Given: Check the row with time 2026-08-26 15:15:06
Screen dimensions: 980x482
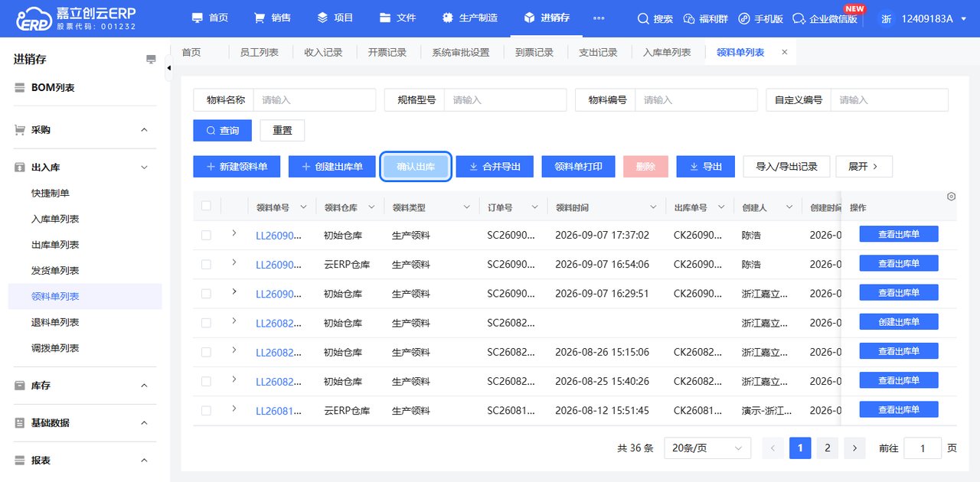Looking at the screenshot, I should pos(206,352).
